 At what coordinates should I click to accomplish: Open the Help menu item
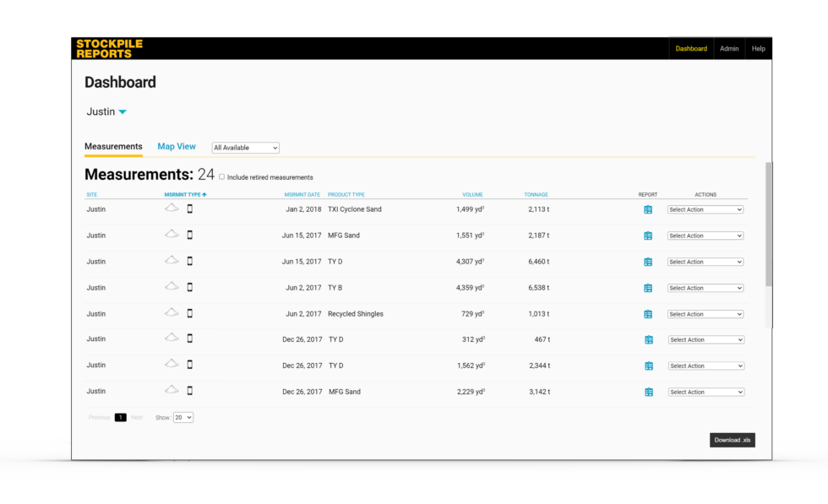click(758, 49)
